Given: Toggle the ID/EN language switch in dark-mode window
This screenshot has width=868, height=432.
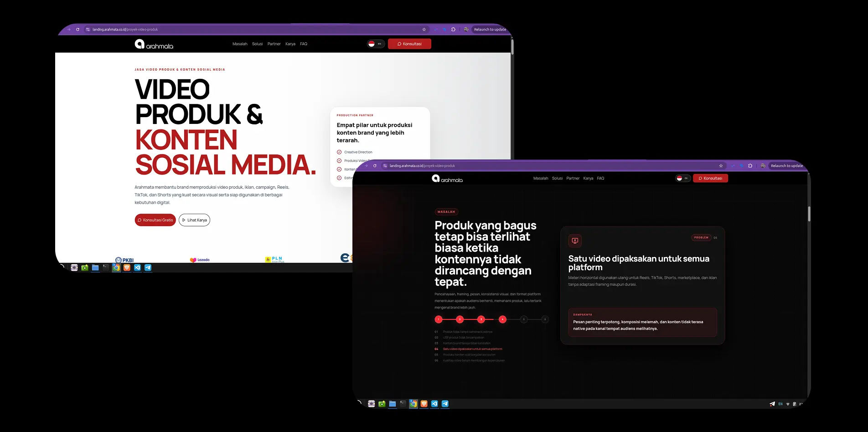Looking at the screenshot, I should click(x=683, y=178).
